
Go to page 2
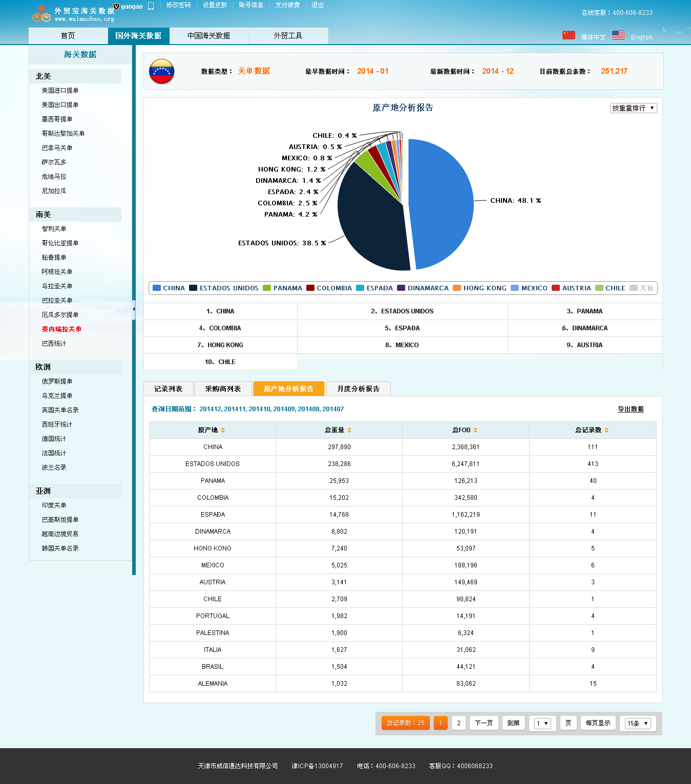click(458, 723)
